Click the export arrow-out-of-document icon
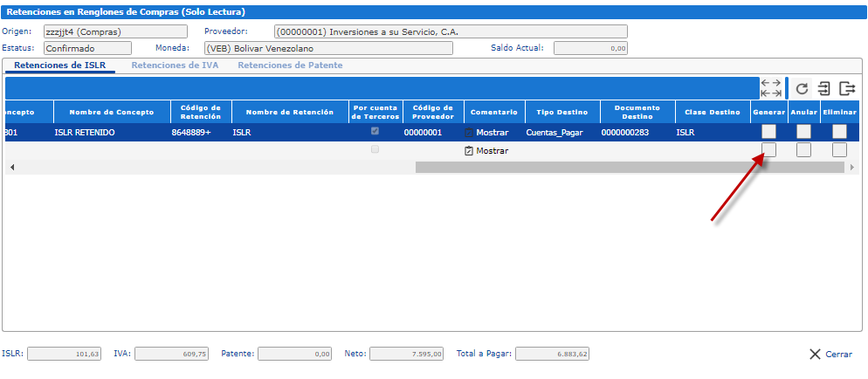868x379 pixels. (848, 88)
